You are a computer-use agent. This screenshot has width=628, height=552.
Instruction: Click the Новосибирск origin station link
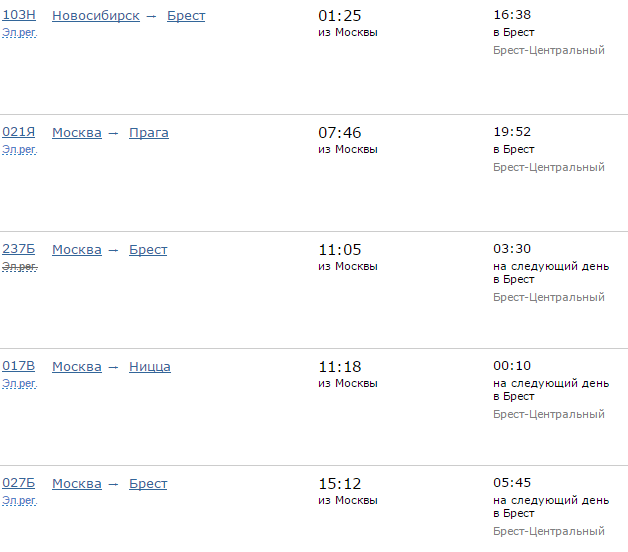(96, 16)
